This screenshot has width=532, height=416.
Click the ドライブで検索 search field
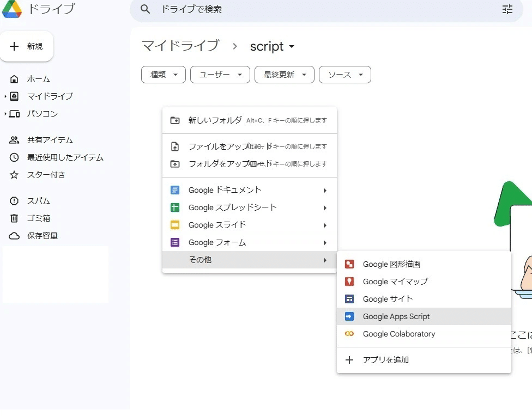tap(327, 9)
